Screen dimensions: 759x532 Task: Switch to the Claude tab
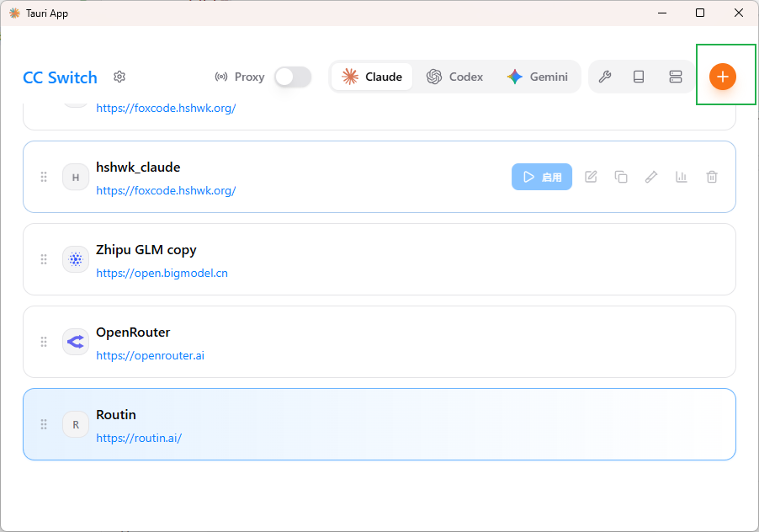pos(372,77)
